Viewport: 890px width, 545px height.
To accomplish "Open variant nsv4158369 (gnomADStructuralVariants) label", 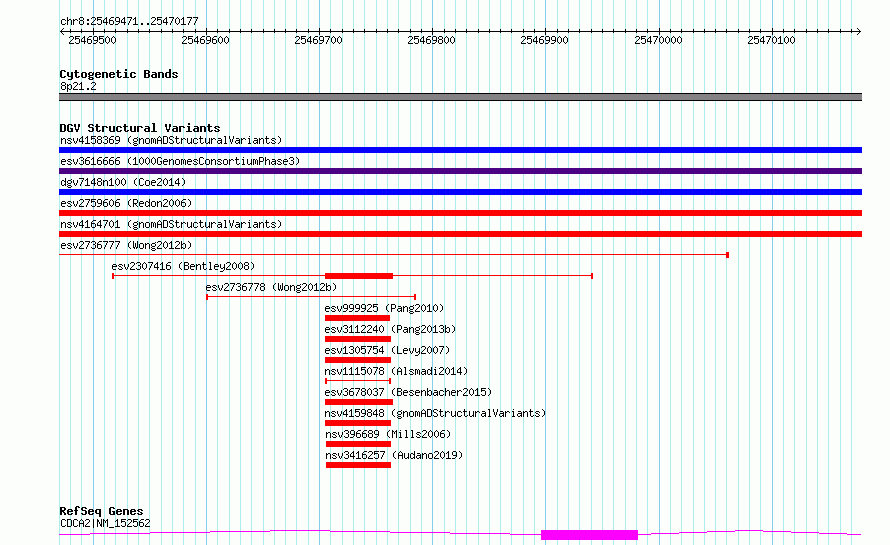I will click(x=171, y=140).
